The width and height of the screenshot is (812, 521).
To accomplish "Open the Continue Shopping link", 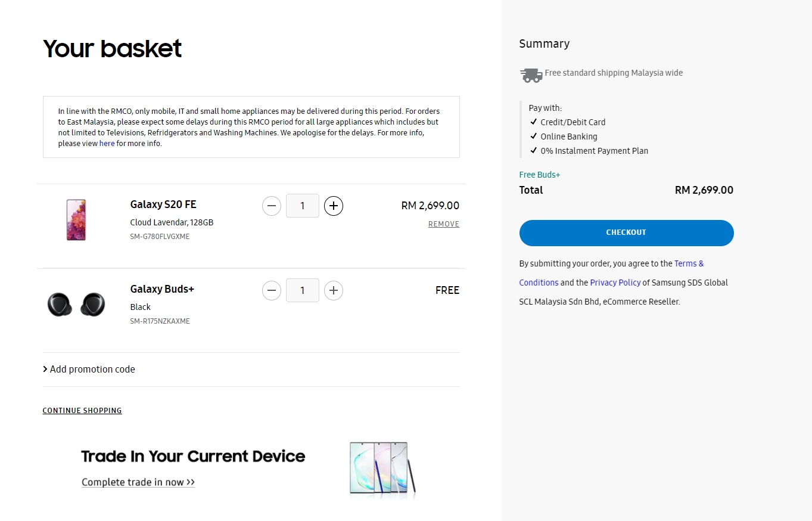I will coord(82,411).
